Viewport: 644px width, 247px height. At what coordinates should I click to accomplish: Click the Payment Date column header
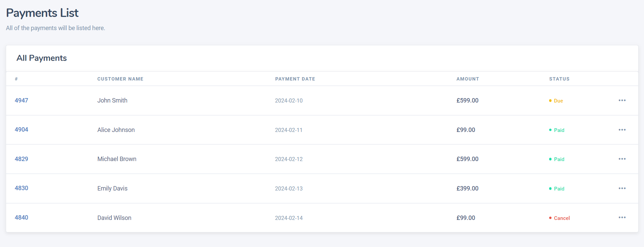point(295,79)
